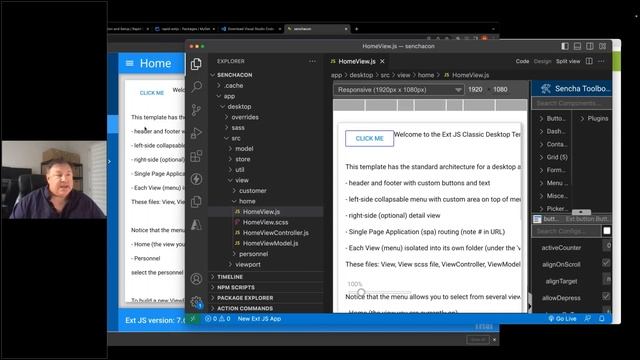Click the hamburger menu beside Home
Image resolution: width=640 pixels, height=360 pixels.
coord(129,63)
